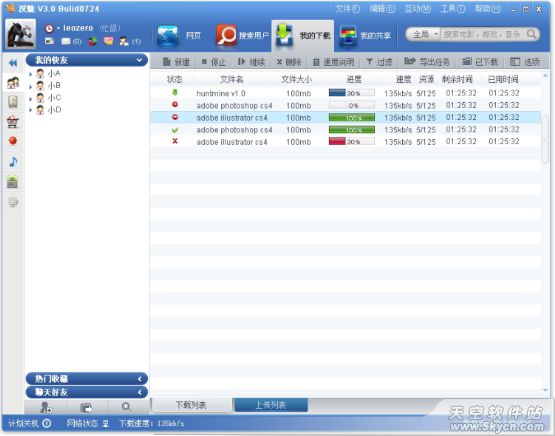Open the 搜索用户 magnifier icon
The height and width of the screenshot is (436, 555).
coord(226,35)
